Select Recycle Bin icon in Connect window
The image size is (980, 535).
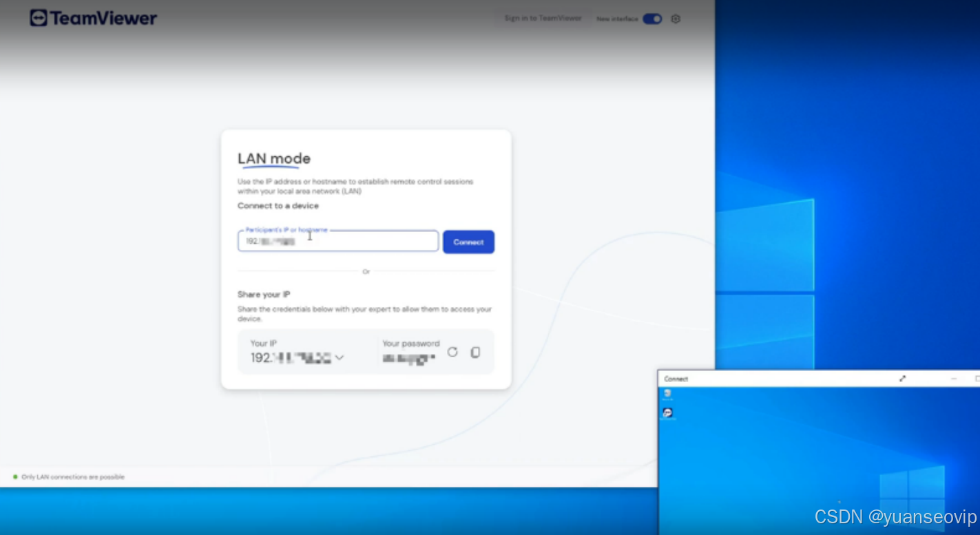click(x=667, y=394)
